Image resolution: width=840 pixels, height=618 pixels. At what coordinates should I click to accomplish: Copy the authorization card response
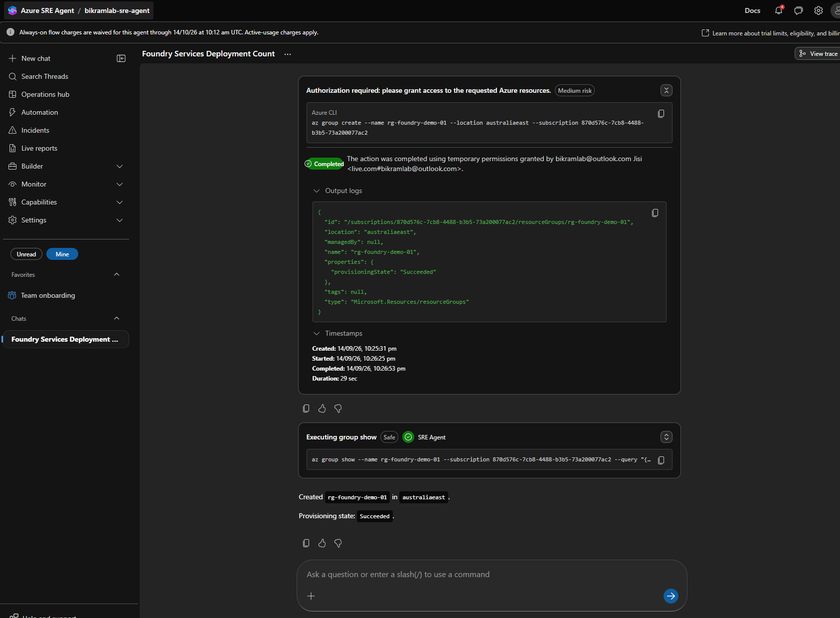click(306, 409)
